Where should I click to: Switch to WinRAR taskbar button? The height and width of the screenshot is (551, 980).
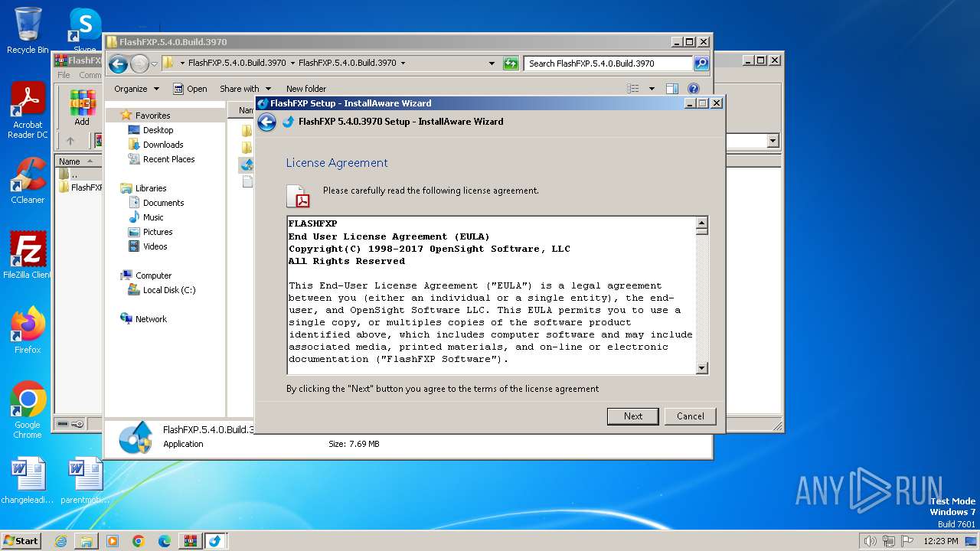[190, 541]
